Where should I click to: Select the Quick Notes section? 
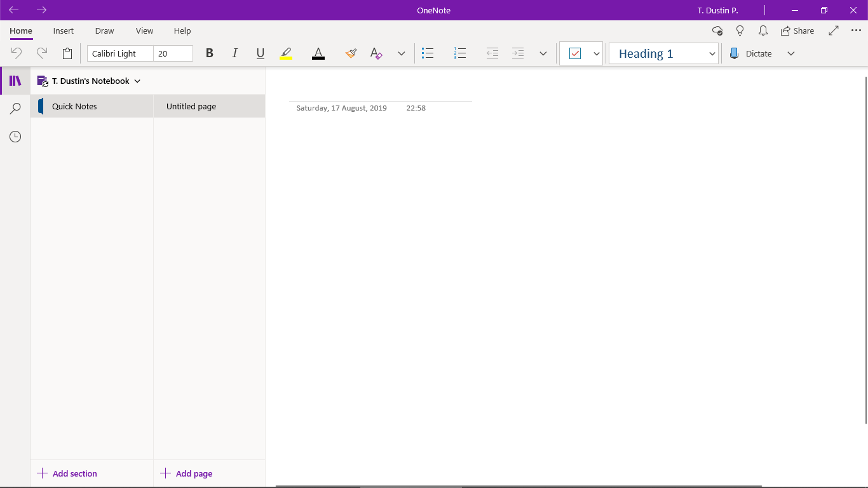click(92, 106)
